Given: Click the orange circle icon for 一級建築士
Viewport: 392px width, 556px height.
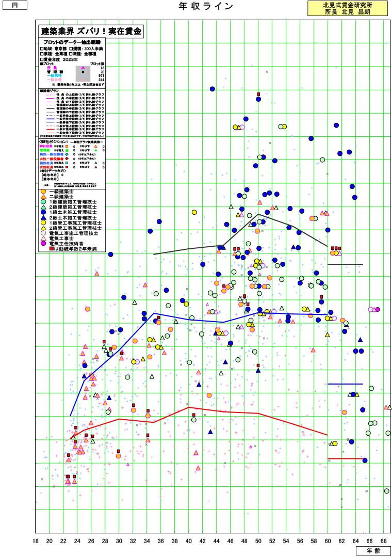Looking at the screenshot, I should [x=43, y=191].
